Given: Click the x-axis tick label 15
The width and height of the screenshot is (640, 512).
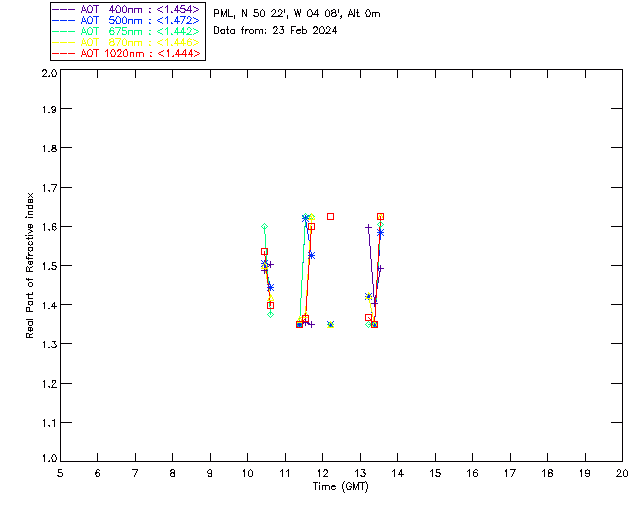Looking at the screenshot, I should click(x=435, y=474).
